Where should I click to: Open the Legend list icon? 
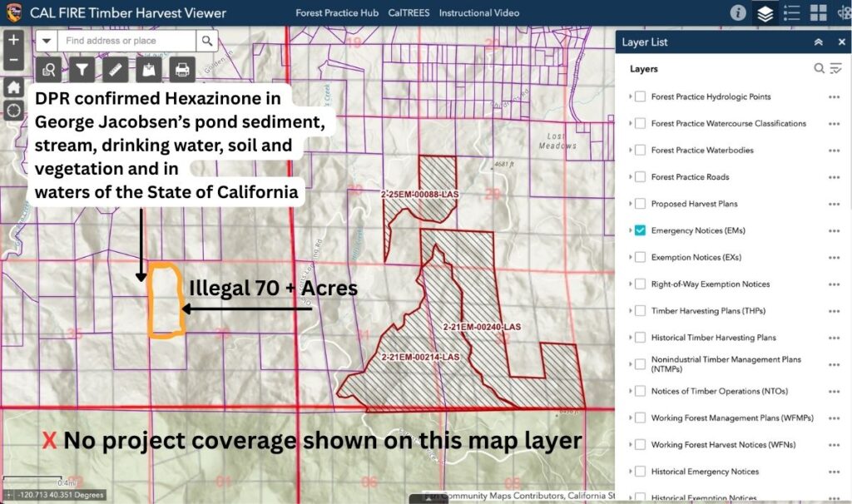pyautogui.click(x=792, y=12)
